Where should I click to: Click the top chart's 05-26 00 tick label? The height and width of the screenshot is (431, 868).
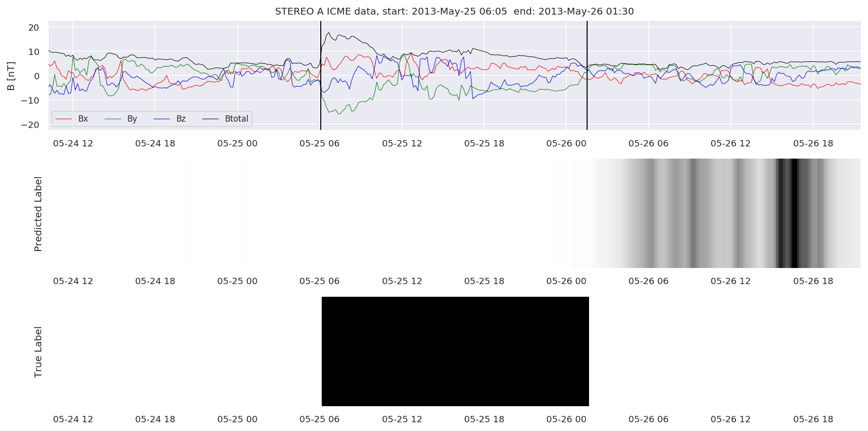click(x=566, y=144)
